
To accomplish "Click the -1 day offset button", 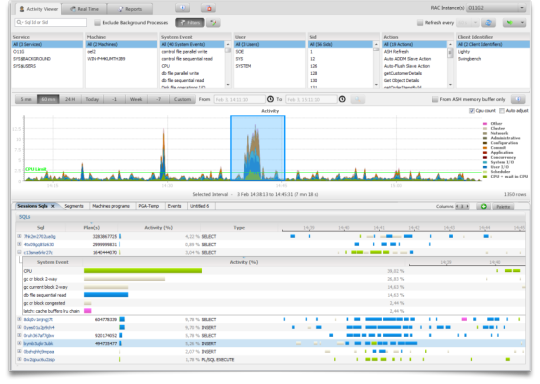I will 114,99.
